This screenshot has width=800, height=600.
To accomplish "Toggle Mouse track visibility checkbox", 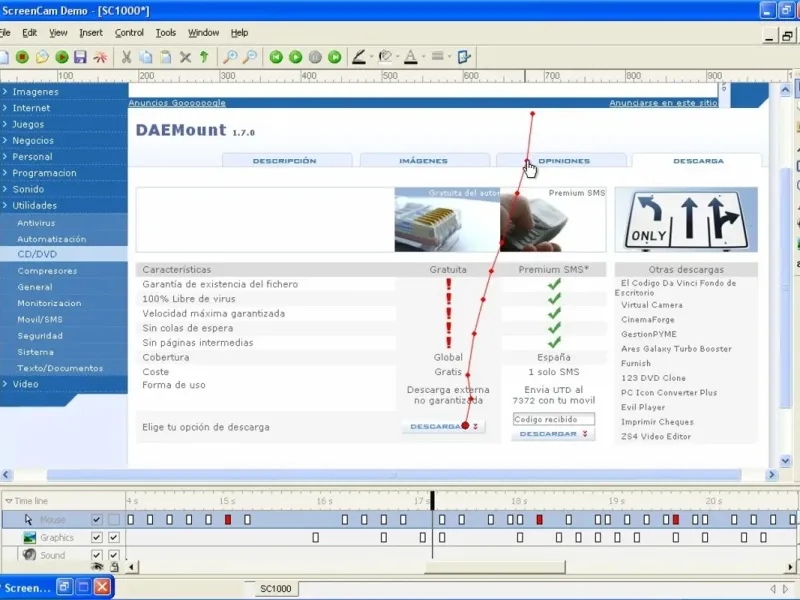I will [96, 520].
